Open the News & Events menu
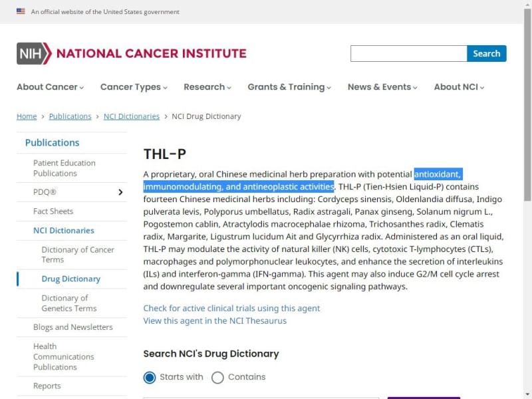Viewport: 532px width, 399px height. 382,87
